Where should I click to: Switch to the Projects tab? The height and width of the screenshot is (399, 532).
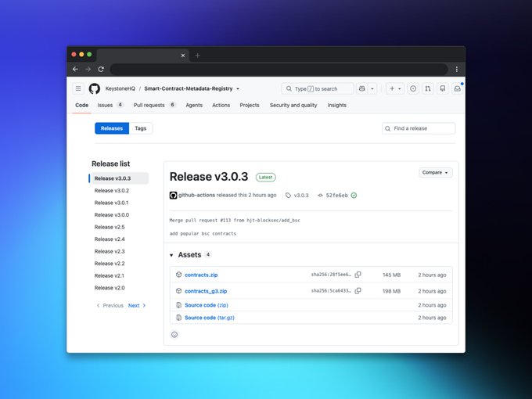[250, 105]
